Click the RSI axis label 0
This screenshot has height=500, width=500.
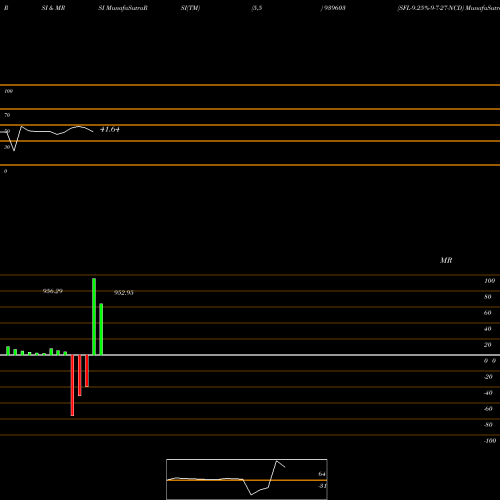point(5,171)
